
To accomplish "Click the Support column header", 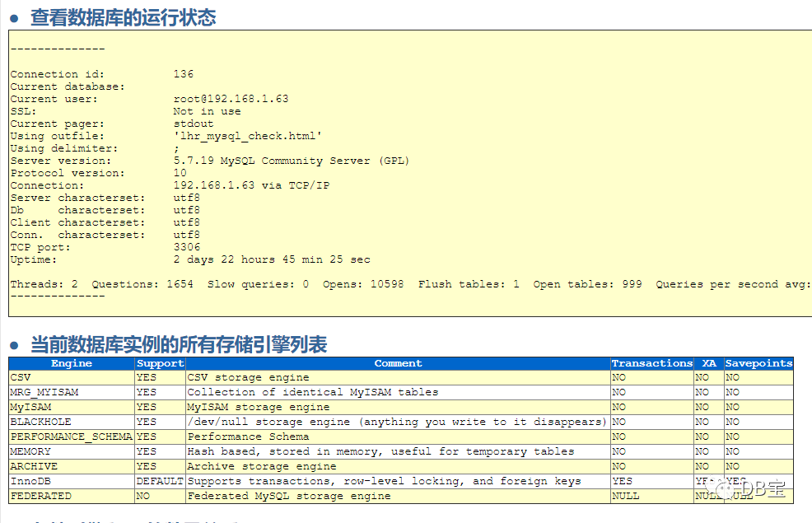I will tap(160, 362).
